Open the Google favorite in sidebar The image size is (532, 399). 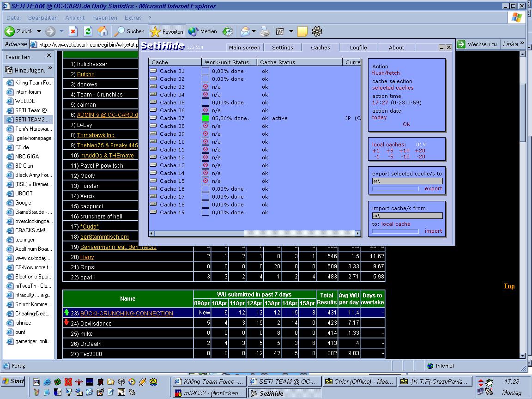[x=23, y=203]
